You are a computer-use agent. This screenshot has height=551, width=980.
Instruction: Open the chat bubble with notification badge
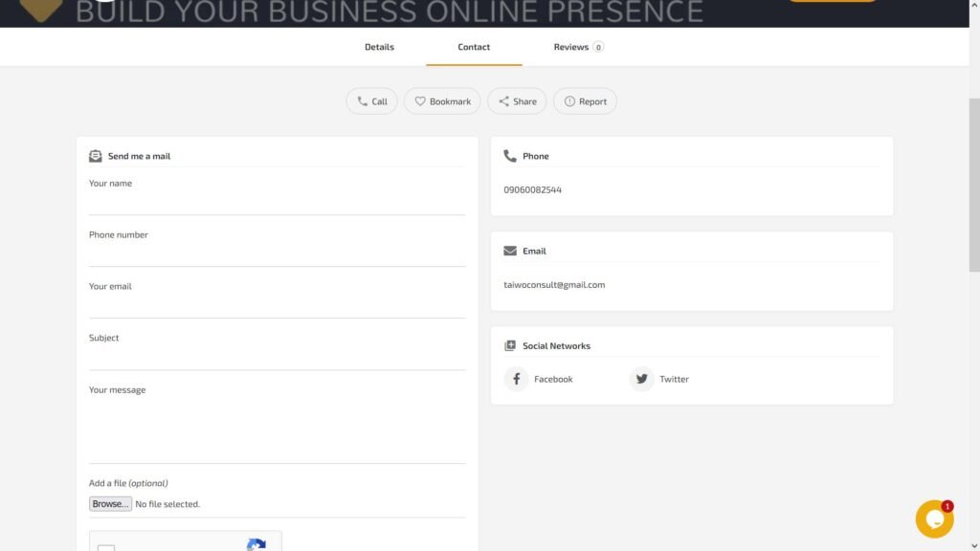(x=934, y=518)
